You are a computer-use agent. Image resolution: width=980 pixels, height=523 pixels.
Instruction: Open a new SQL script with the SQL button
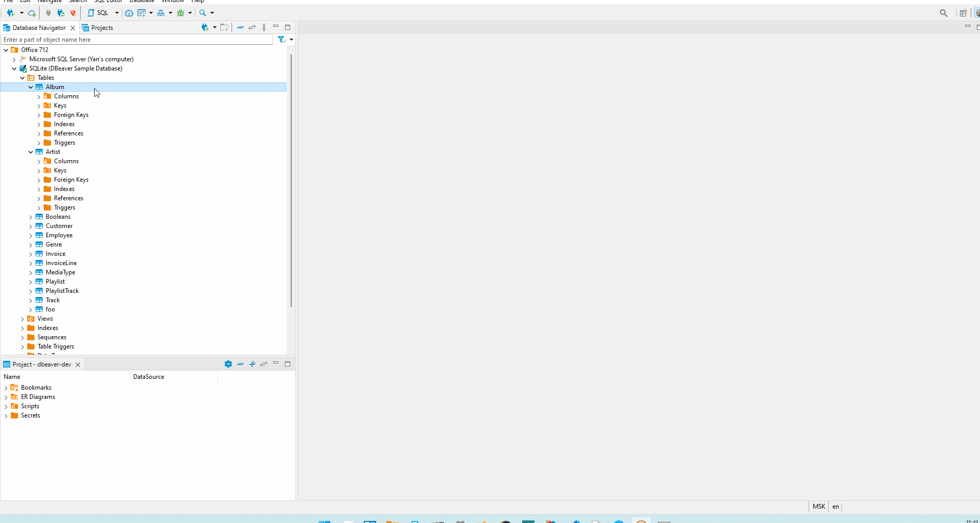pos(98,13)
